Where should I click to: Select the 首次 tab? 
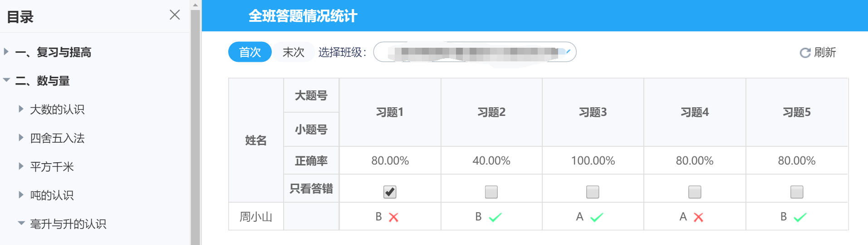click(x=250, y=52)
